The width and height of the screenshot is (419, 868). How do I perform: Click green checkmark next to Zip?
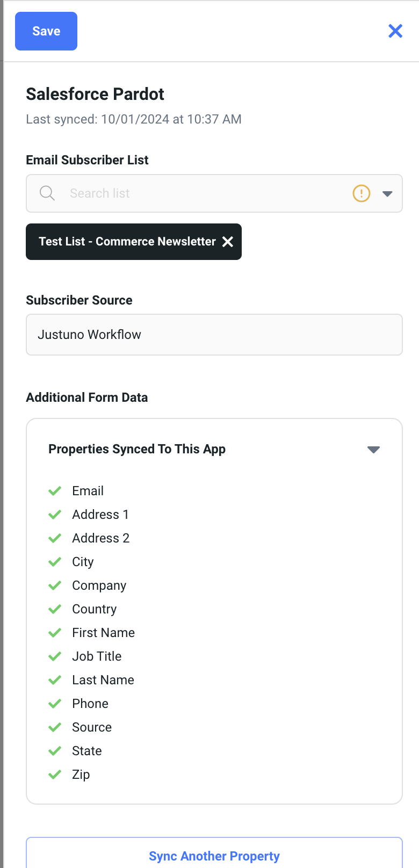click(55, 775)
